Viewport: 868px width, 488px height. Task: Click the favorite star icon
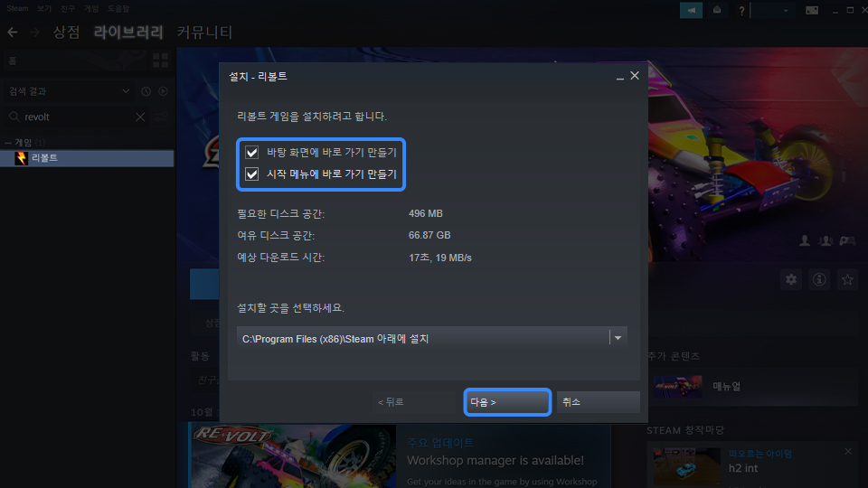847,279
